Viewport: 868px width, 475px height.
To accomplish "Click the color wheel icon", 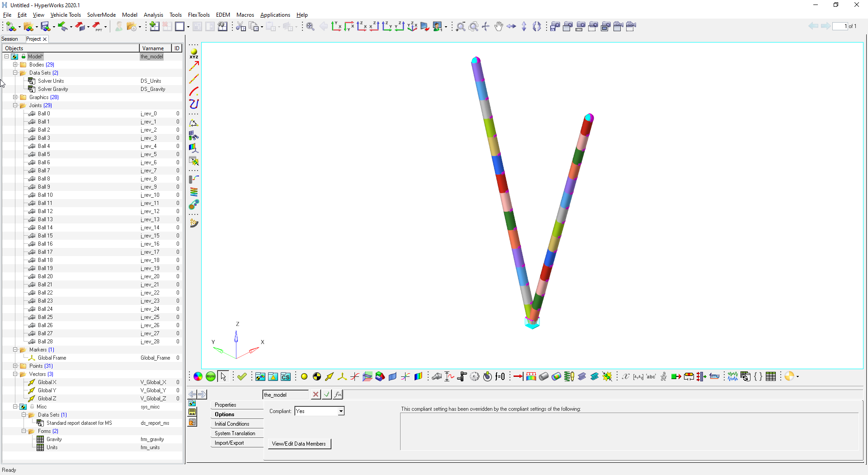I will [198, 376].
